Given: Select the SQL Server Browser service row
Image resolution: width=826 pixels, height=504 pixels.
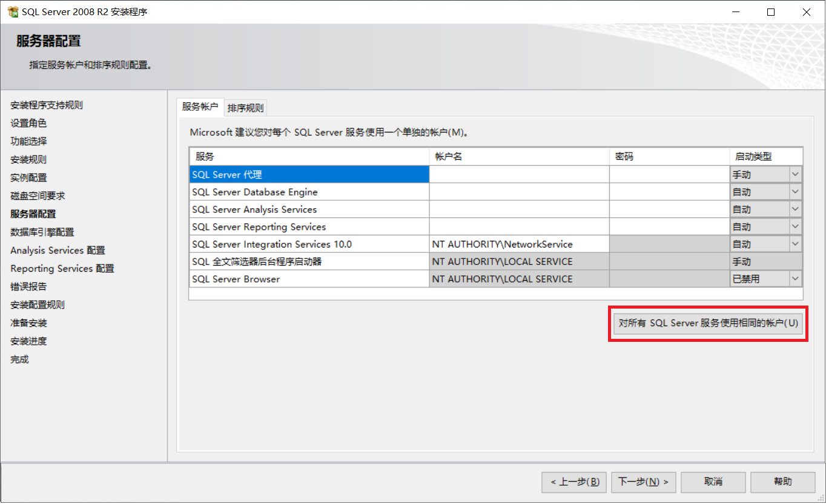Looking at the screenshot, I should pyautogui.click(x=309, y=279).
